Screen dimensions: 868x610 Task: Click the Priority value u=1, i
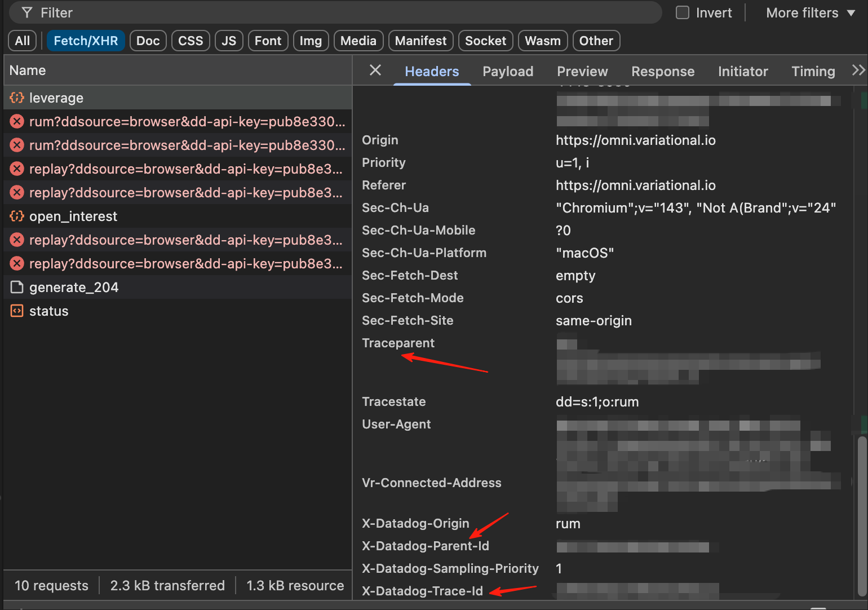(573, 162)
